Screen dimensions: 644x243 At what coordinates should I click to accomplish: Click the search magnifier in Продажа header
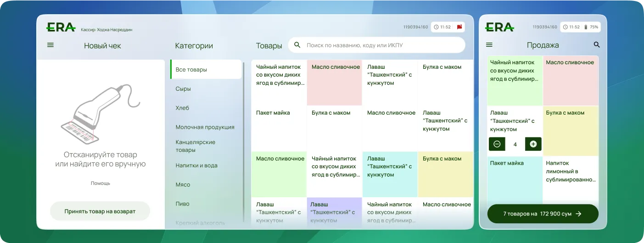point(597,45)
